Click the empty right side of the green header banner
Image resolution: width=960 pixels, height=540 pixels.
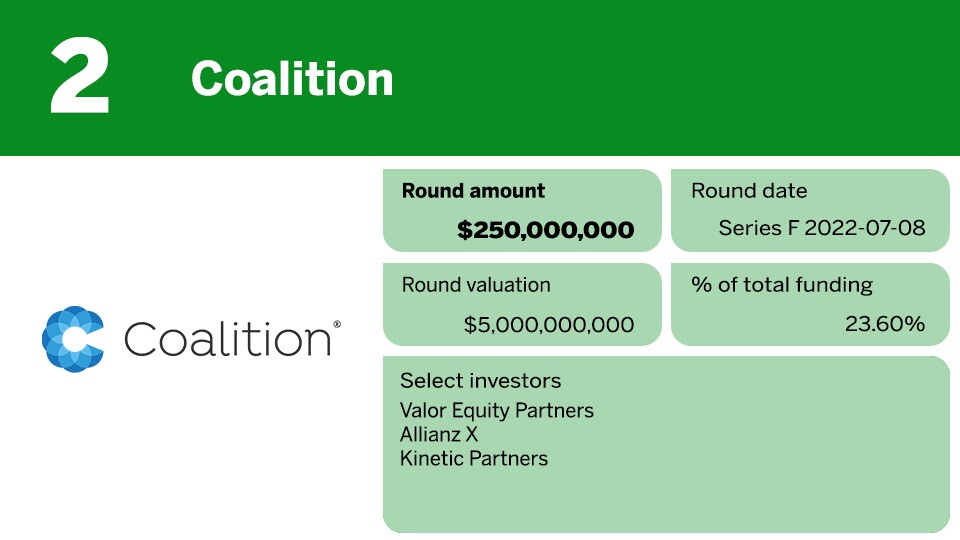pos(700,77)
